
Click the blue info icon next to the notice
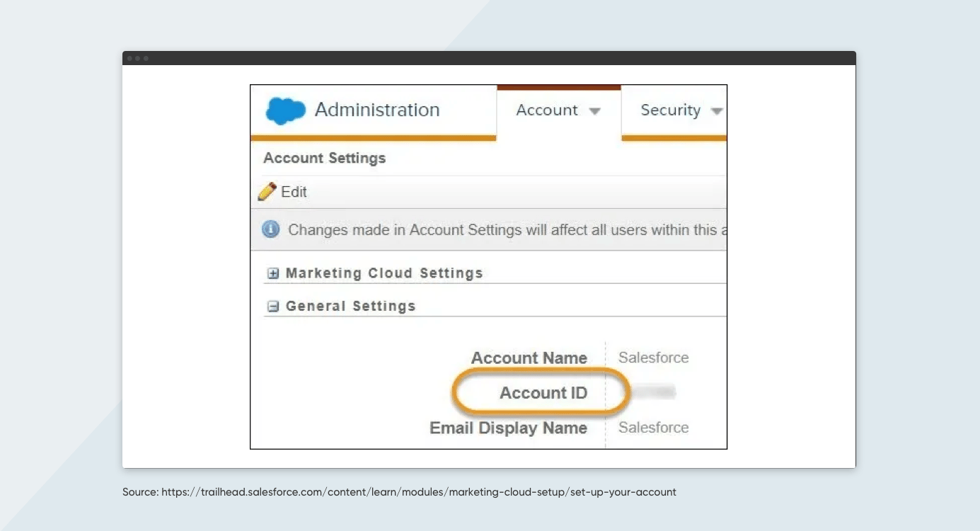(x=270, y=229)
